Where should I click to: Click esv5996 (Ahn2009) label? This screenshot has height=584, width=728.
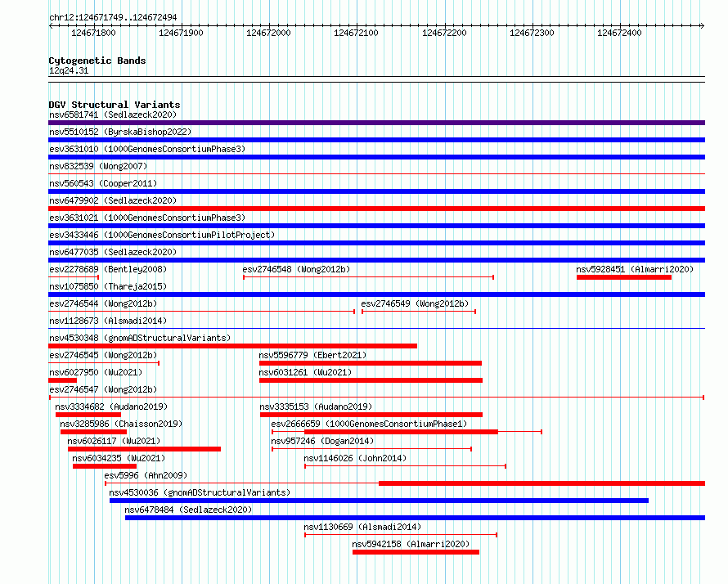(x=146, y=475)
